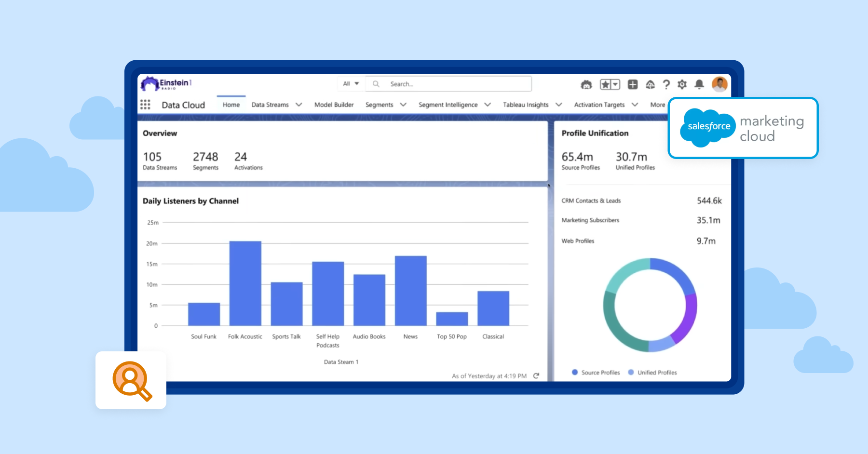Click the Web Profiles row label
868x454 pixels.
tap(578, 241)
